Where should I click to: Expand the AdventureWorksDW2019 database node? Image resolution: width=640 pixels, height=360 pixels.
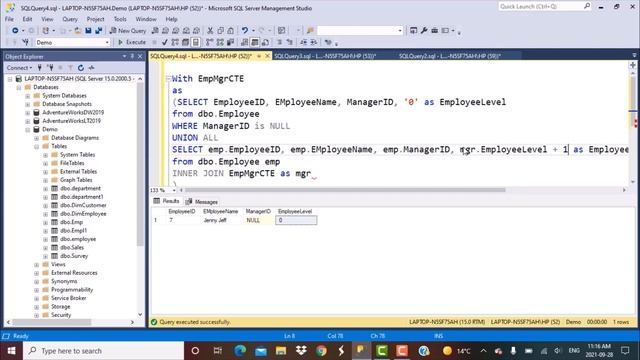28,113
